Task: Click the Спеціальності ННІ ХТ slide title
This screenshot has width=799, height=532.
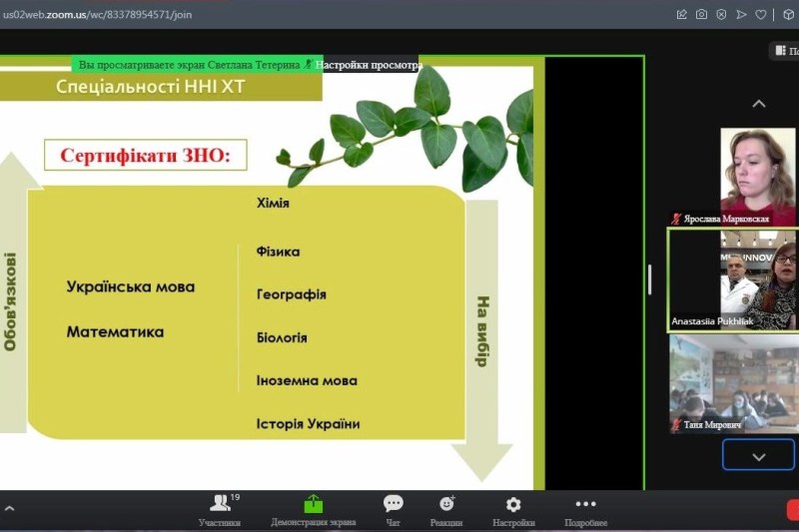Action: (x=151, y=87)
